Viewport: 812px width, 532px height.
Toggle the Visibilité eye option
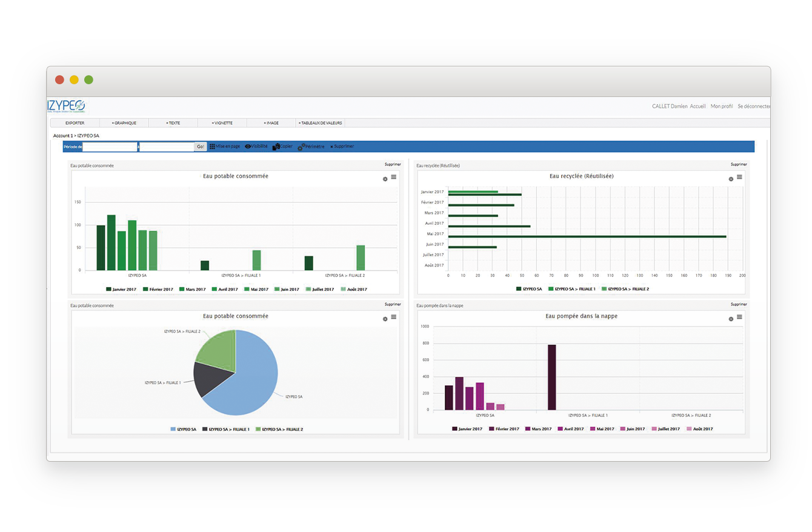point(248,147)
